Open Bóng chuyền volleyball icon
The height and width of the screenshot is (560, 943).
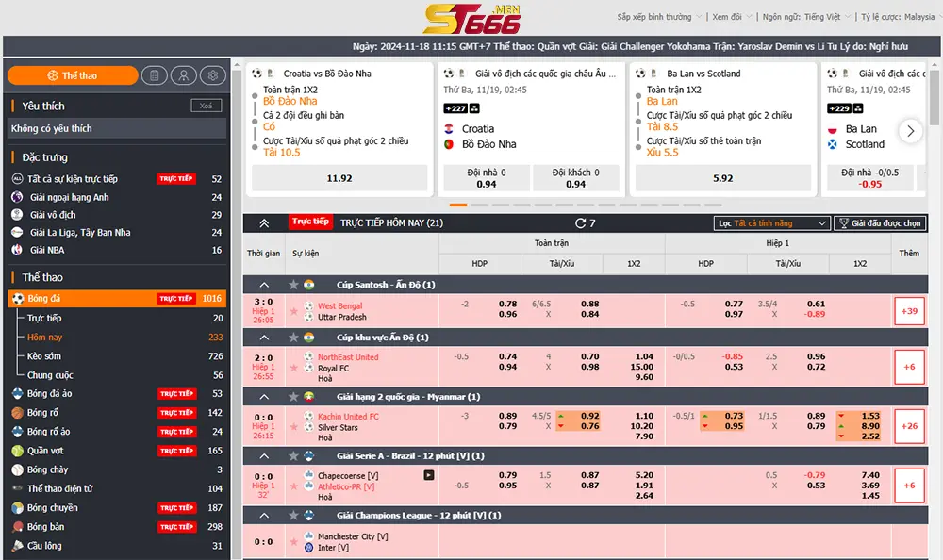(x=17, y=507)
